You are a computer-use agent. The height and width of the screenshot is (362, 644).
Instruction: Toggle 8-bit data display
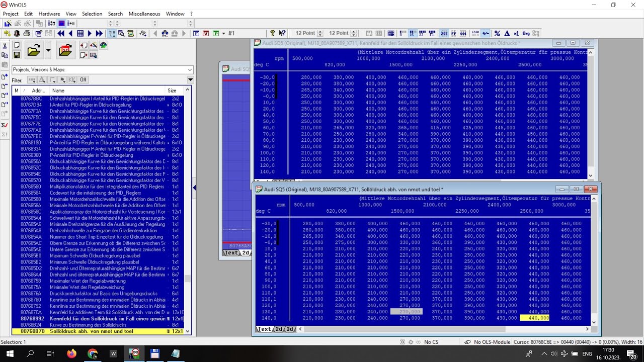pyautogui.click(x=403, y=33)
